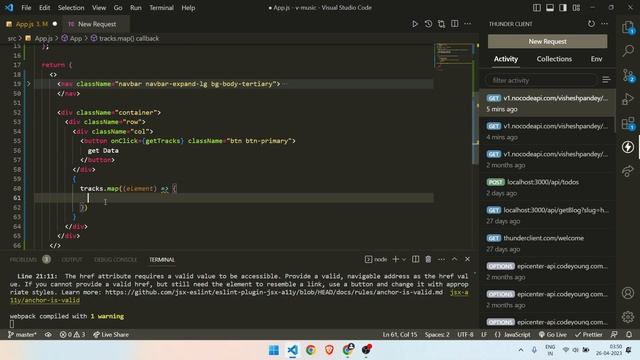Screen dimensions: 640x360
Task: Open the Extensions view icon
Action: [x=628, y=123]
